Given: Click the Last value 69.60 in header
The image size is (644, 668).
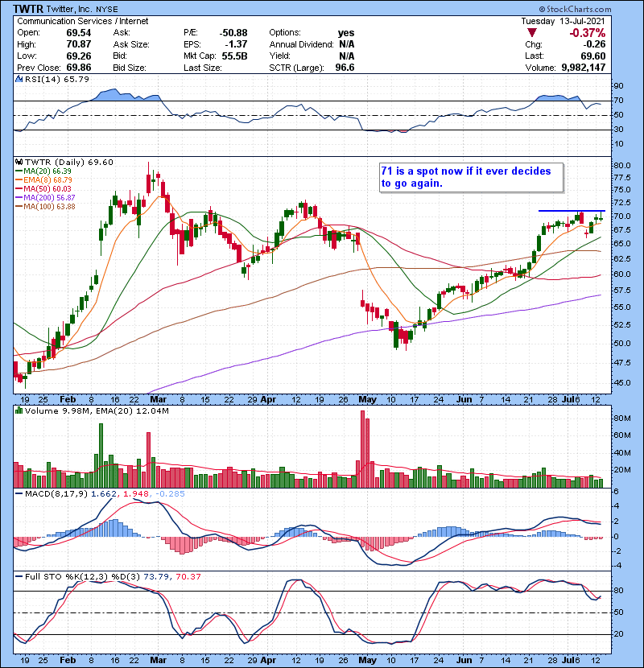Looking at the screenshot, I should click(592, 56).
